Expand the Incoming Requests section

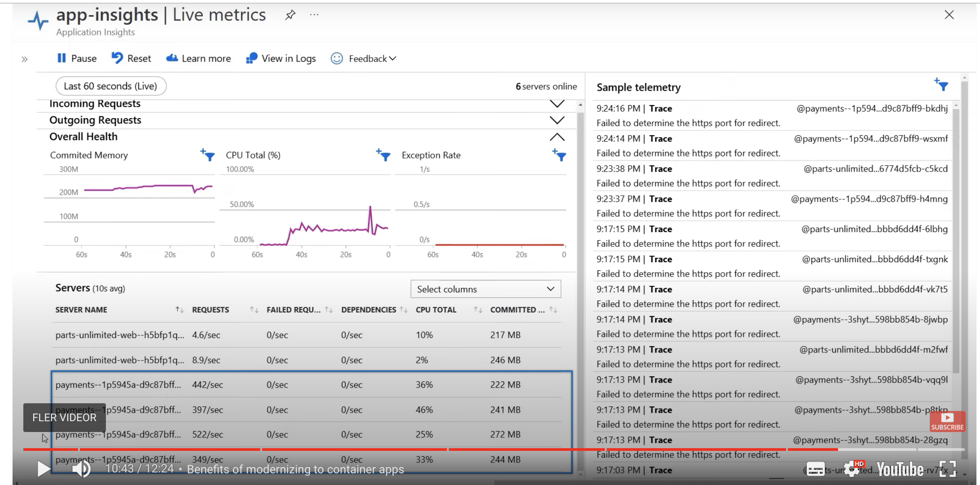click(556, 104)
